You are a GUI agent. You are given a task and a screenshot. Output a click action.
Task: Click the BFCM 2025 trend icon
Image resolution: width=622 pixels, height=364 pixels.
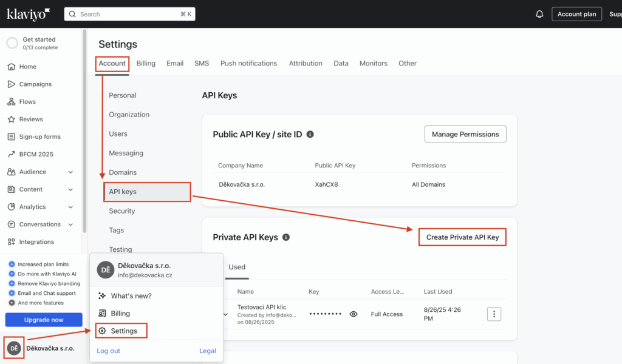click(x=11, y=154)
